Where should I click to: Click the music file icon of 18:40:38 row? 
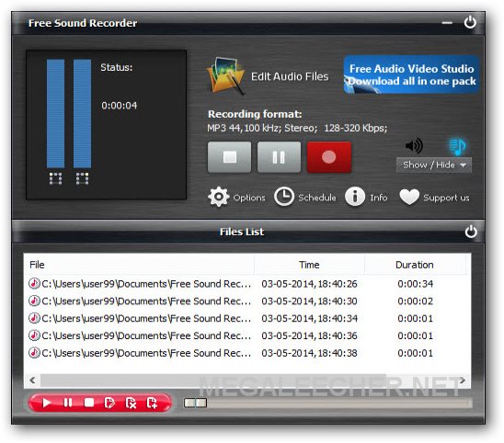[x=34, y=353]
